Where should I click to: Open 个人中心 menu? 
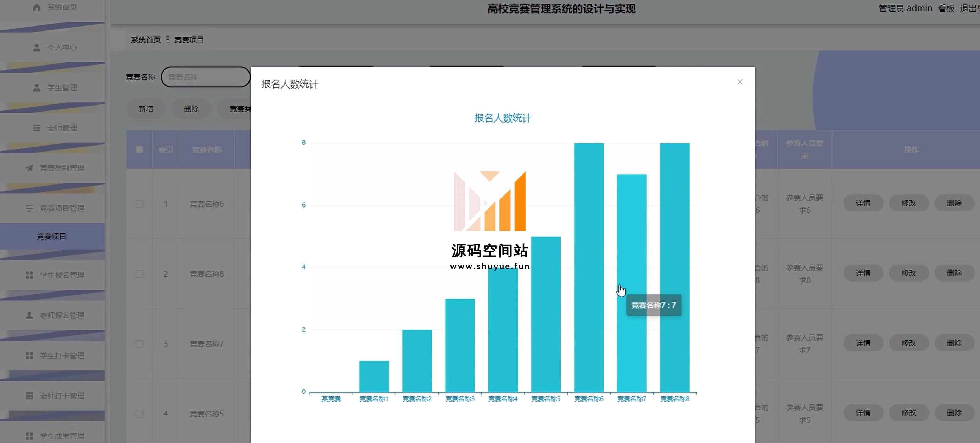click(52, 47)
